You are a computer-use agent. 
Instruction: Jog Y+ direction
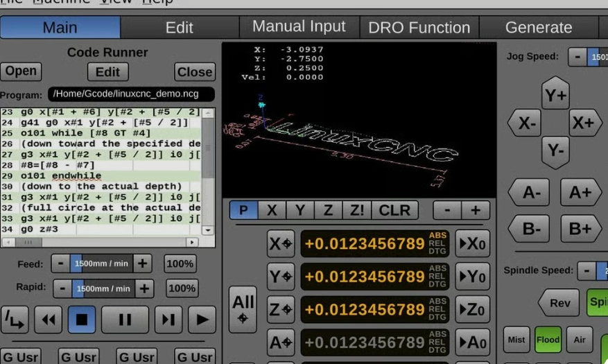[x=555, y=93]
